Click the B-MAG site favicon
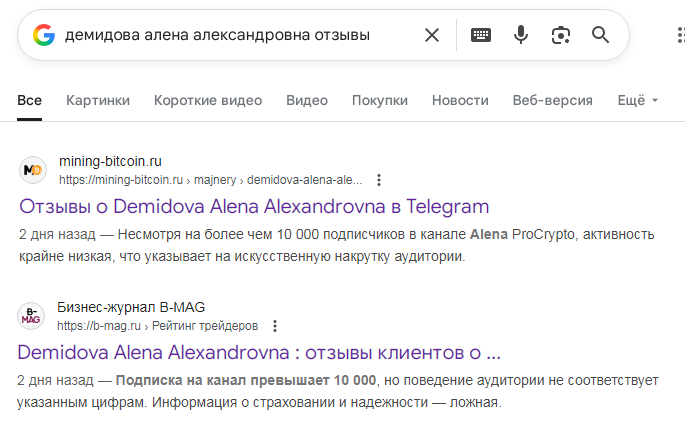 pyautogui.click(x=32, y=316)
